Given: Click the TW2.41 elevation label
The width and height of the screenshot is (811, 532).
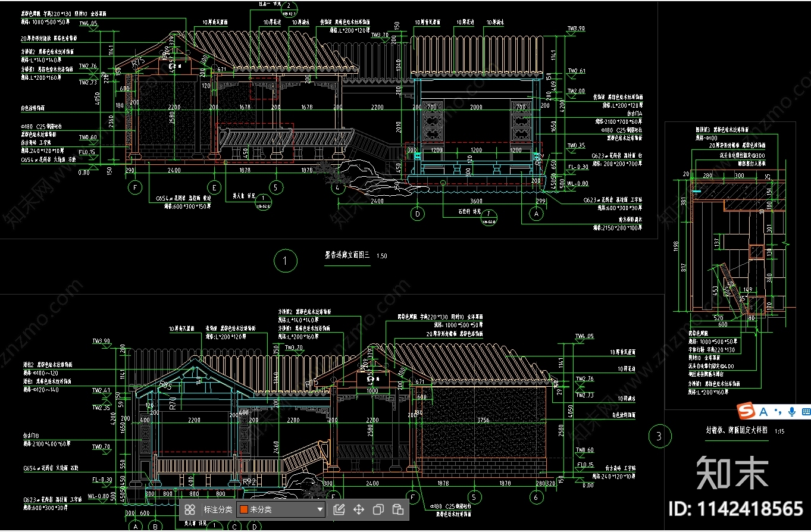Looking at the screenshot, I should pyautogui.click(x=100, y=391).
